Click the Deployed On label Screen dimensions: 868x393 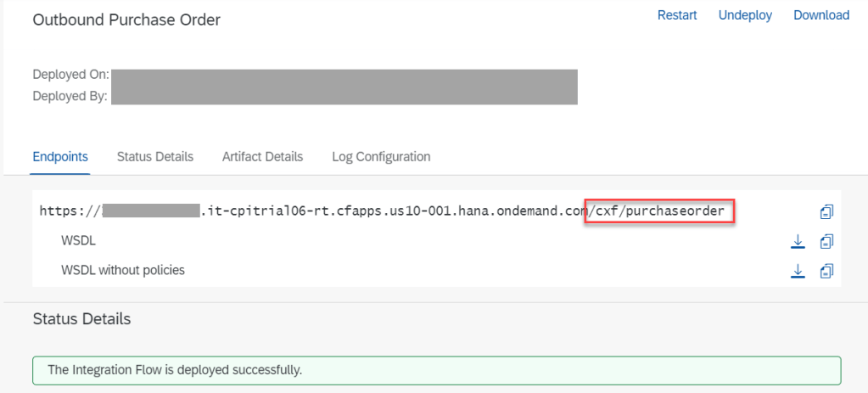(x=70, y=75)
